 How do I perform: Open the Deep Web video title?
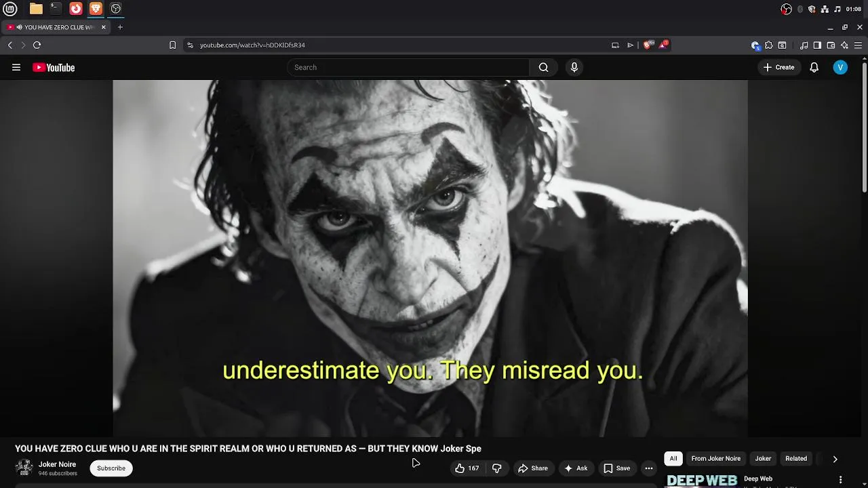click(x=758, y=479)
